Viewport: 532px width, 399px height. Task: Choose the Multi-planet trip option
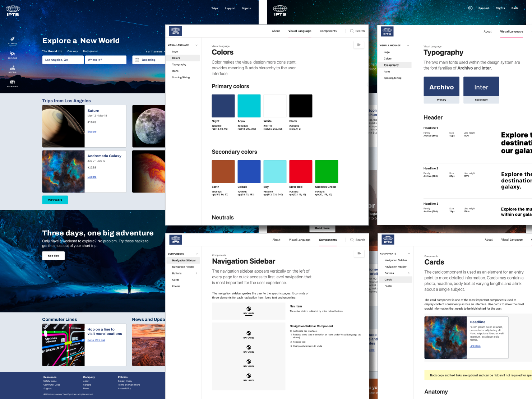91,51
